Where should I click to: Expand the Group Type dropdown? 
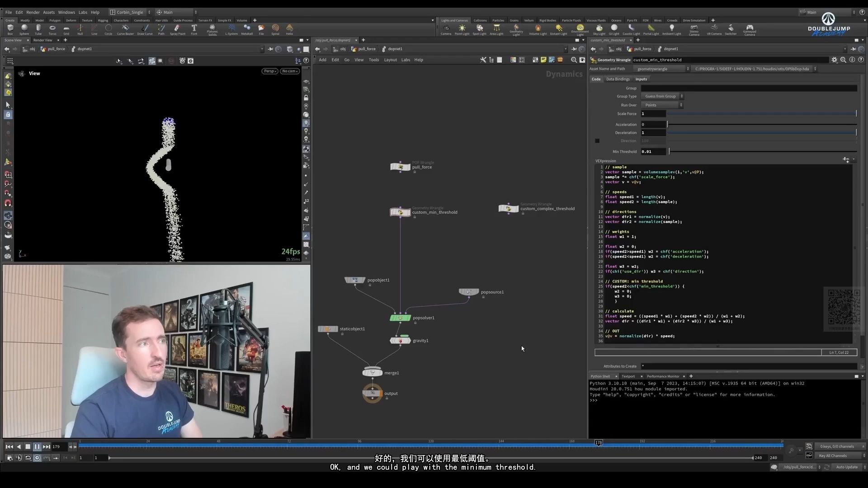point(662,96)
